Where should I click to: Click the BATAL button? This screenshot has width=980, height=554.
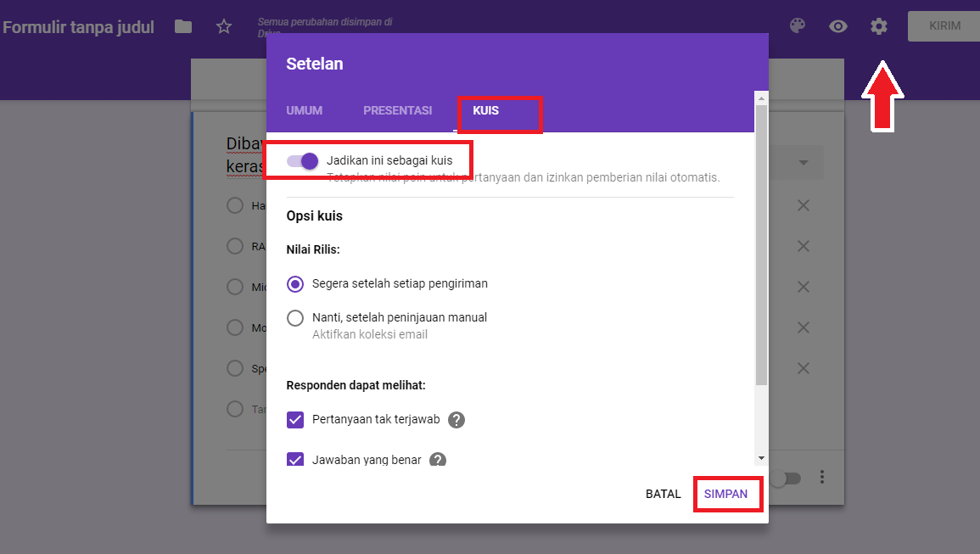coord(664,494)
